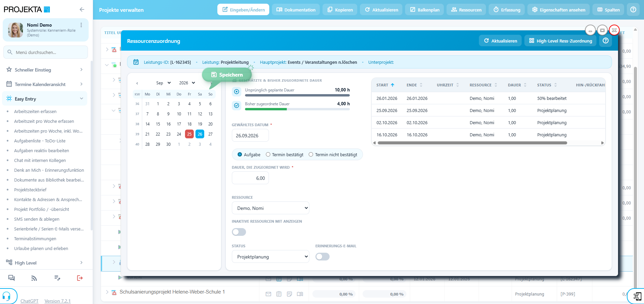Expand Schulsanierungsprojekt Helene-Weber-Schule 1 row

[x=107, y=292]
